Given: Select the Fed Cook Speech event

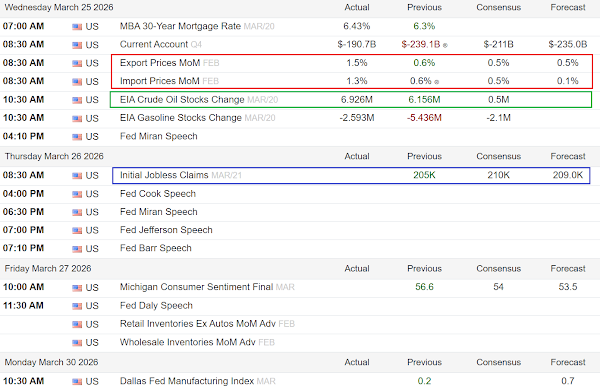Looking at the screenshot, I should pos(158,194).
